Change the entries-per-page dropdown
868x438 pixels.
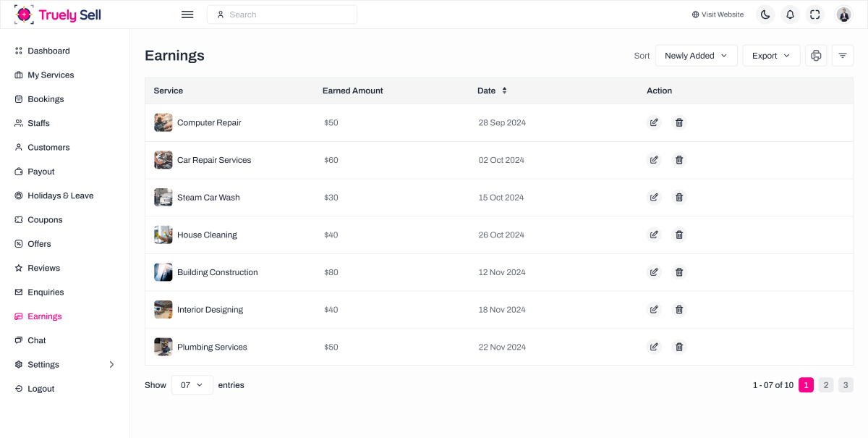pyautogui.click(x=192, y=385)
